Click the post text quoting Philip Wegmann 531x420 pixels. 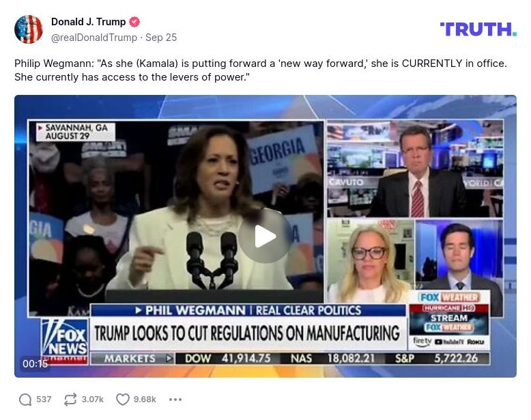261,70
